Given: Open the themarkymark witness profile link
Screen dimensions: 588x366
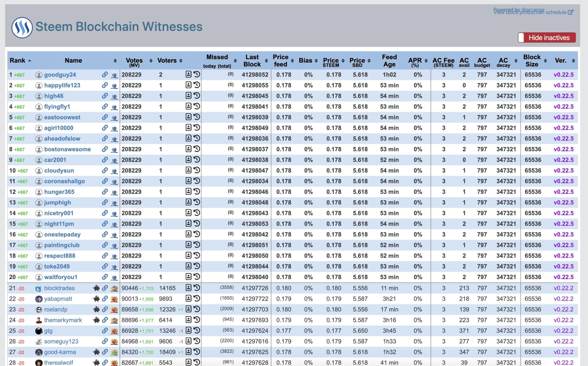Looking at the screenshot, I should pyautogui.click(x=63, y=320).
